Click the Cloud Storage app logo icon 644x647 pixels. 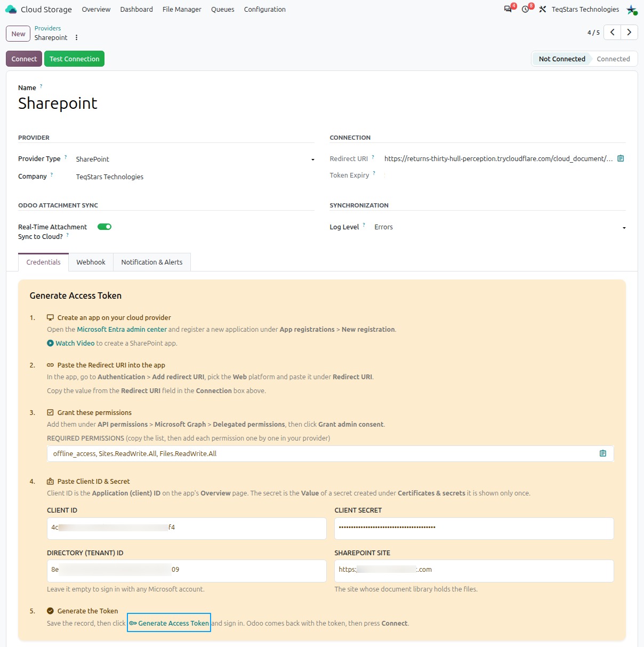pos(11,9)
